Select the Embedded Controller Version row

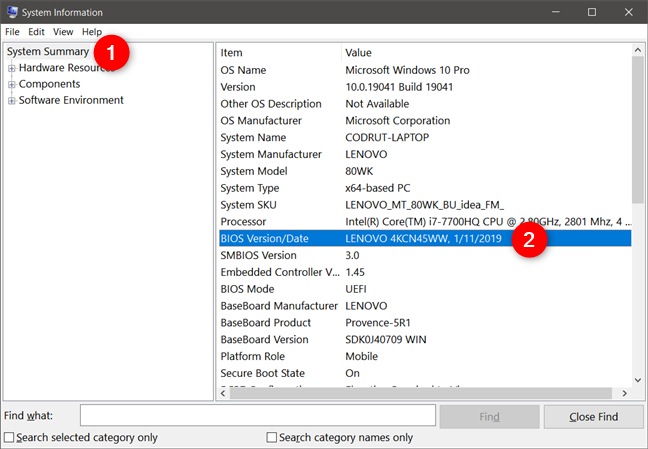point(425,272)
